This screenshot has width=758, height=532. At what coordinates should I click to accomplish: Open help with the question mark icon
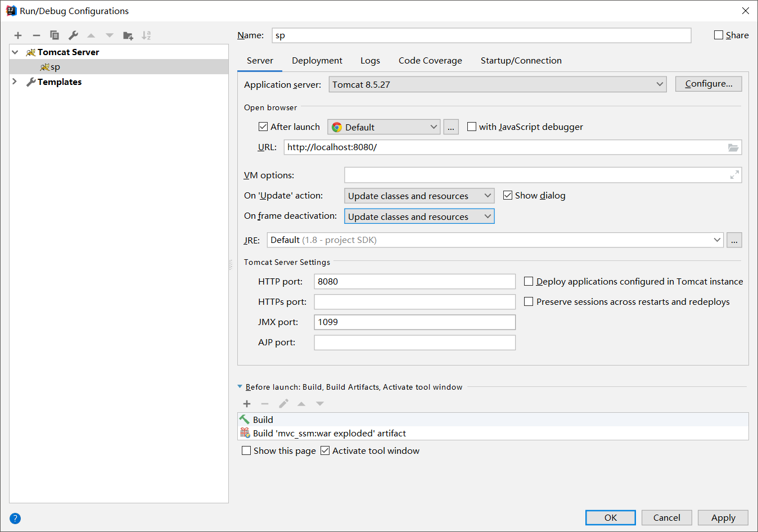point(15,519)
